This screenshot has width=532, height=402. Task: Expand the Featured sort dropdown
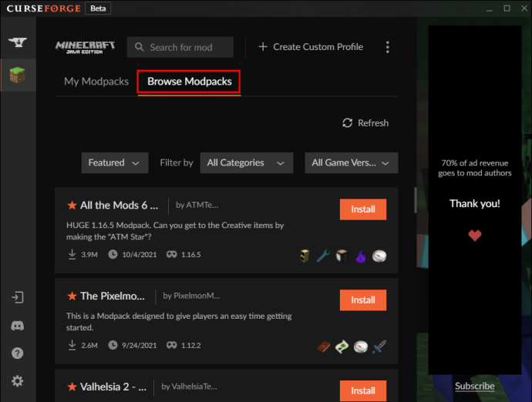click(x=114, y=162)
